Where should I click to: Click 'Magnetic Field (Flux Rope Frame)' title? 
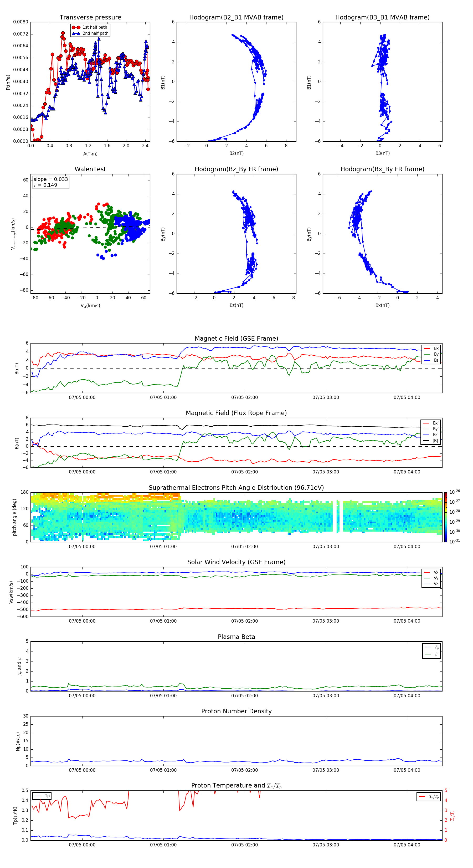tap(236, 413)
